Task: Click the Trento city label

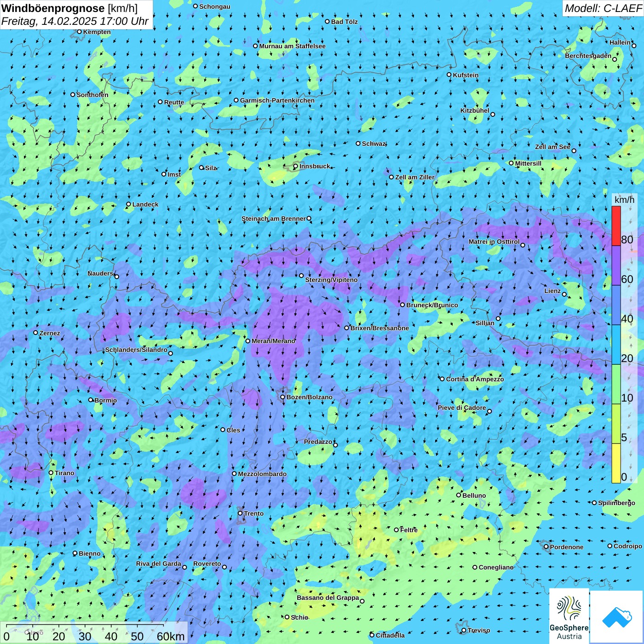Action: (254, 513)
